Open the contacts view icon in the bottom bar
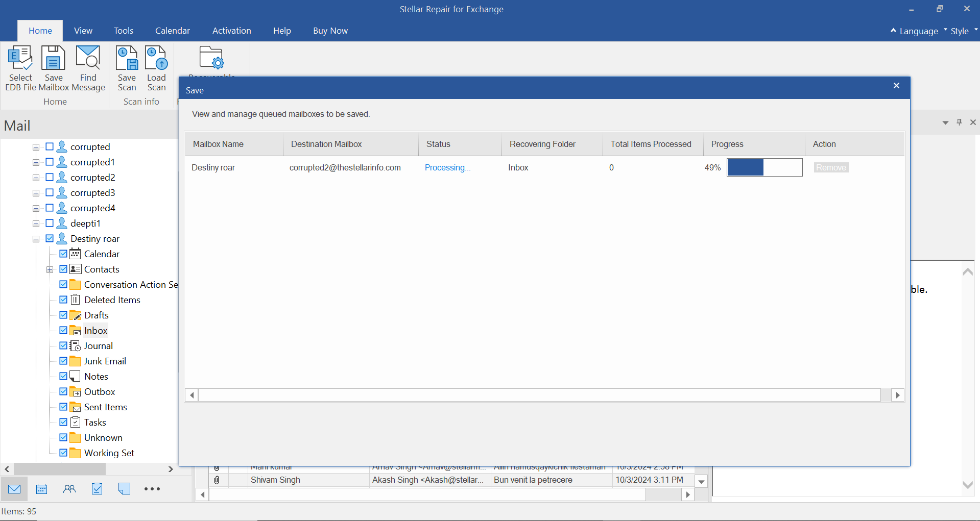Viewport: 980px width, 521px height. 69,489
